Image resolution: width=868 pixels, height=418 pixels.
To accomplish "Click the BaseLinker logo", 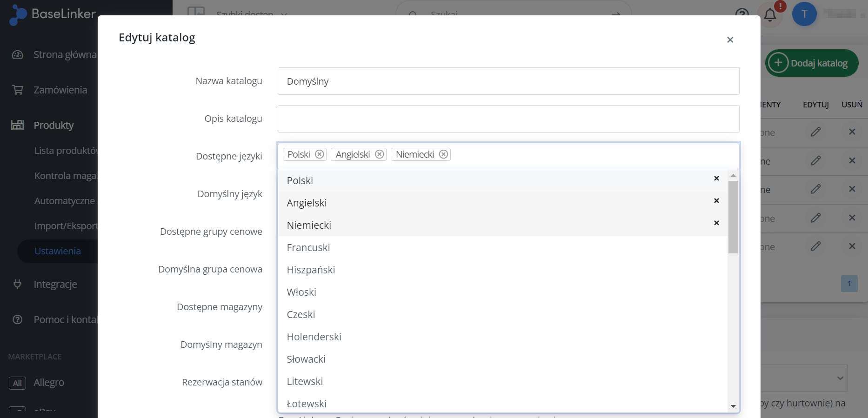I will tap(53, 14).
